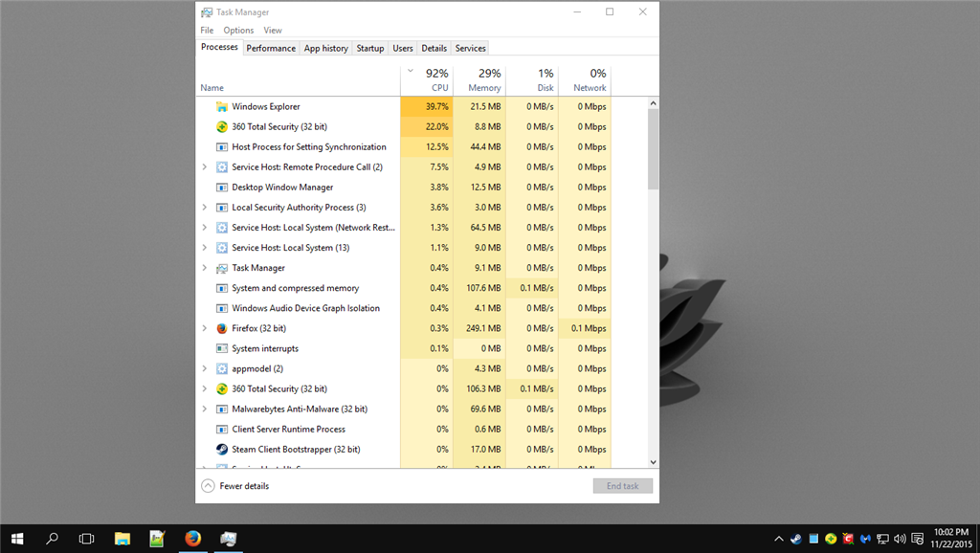Expand the Firefox (32 bit) process group
This screenshot has width=980, height=553.
tap(205, 328)
